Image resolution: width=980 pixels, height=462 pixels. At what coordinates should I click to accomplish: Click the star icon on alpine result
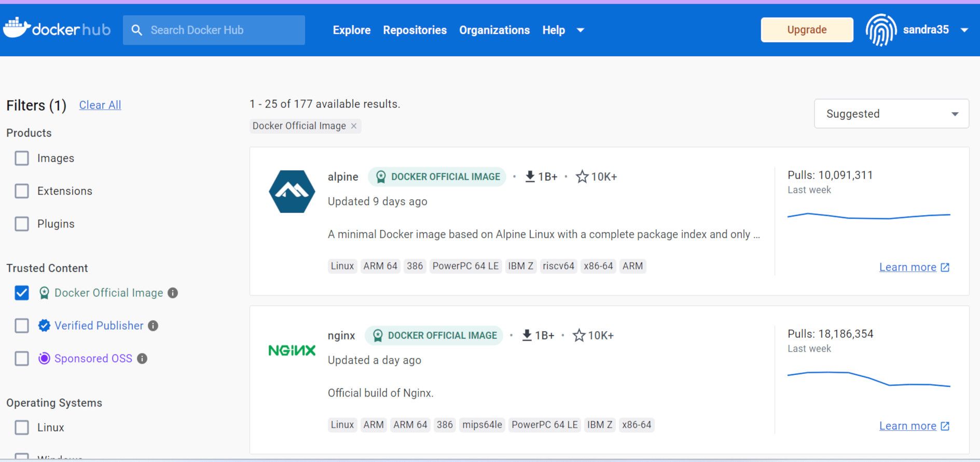pos(582,177)
